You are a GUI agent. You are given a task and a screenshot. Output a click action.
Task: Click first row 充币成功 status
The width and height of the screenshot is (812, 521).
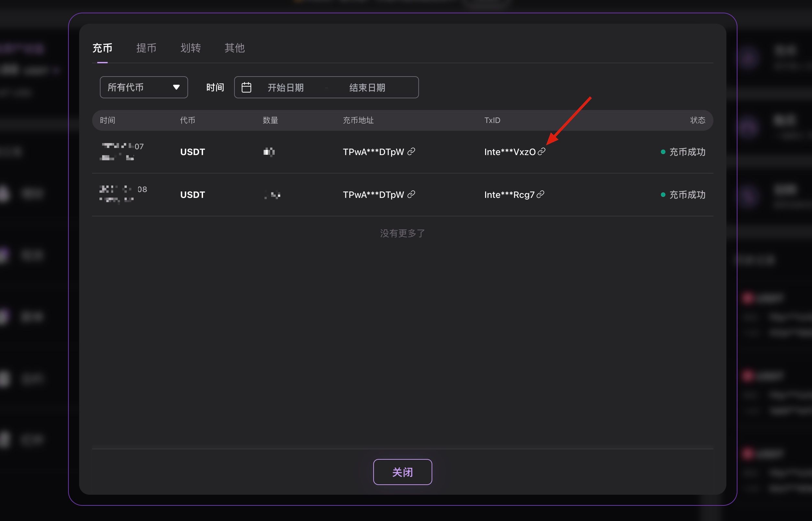pos(687,152)
